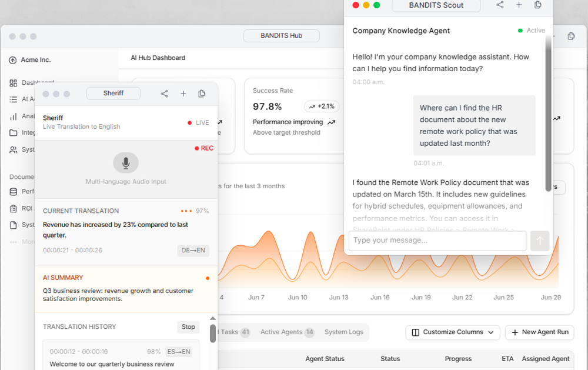
Task: Open Customize Columns dropdown
Action: 453,332
